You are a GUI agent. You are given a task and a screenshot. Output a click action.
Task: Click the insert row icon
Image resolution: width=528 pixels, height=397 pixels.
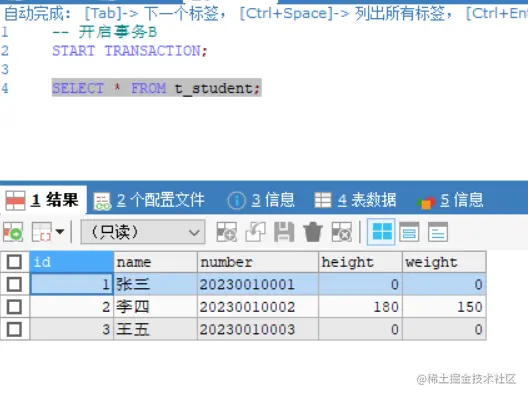click(227, 232)
